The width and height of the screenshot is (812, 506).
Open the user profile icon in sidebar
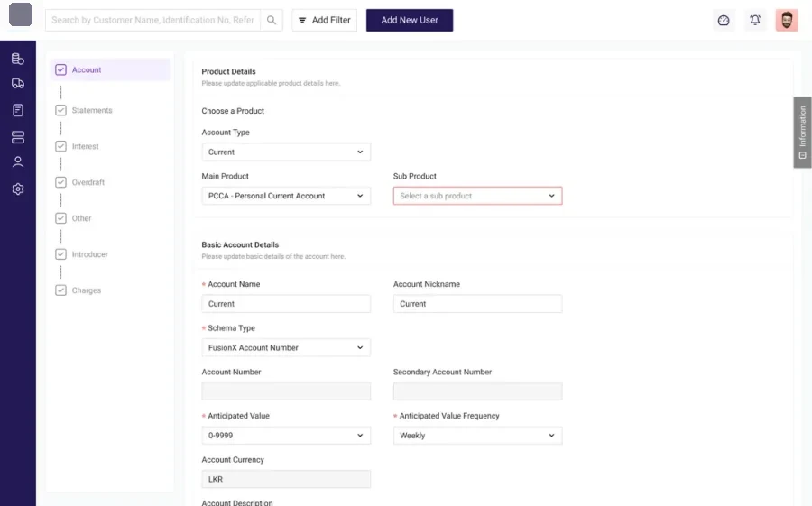18,162
